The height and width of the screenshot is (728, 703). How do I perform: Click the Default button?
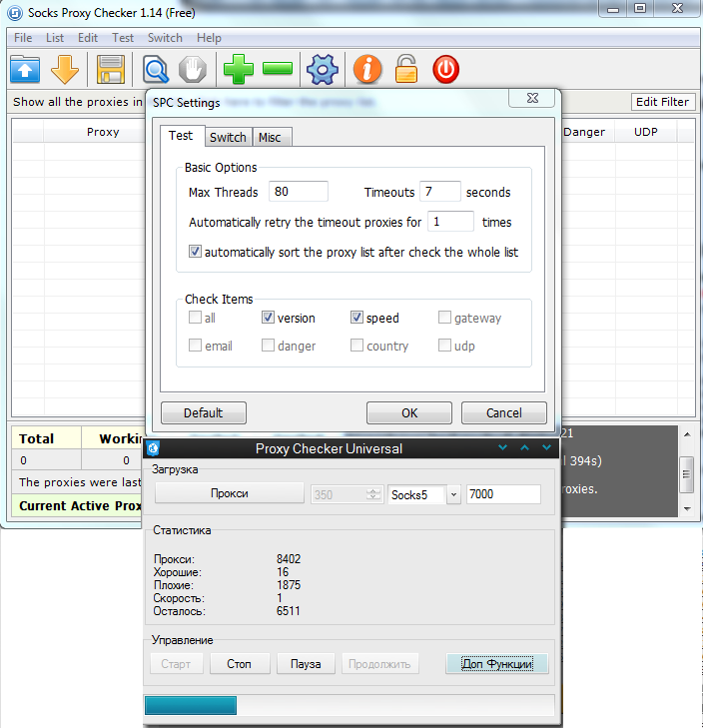(204, 412)
